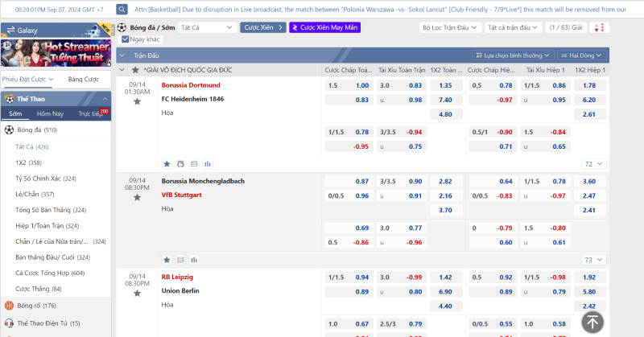
Task: Click the red sort arrows icon
Action: point(599,27)
